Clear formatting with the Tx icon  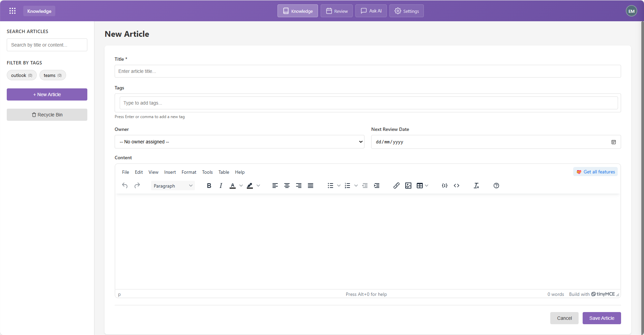[476, 186]
